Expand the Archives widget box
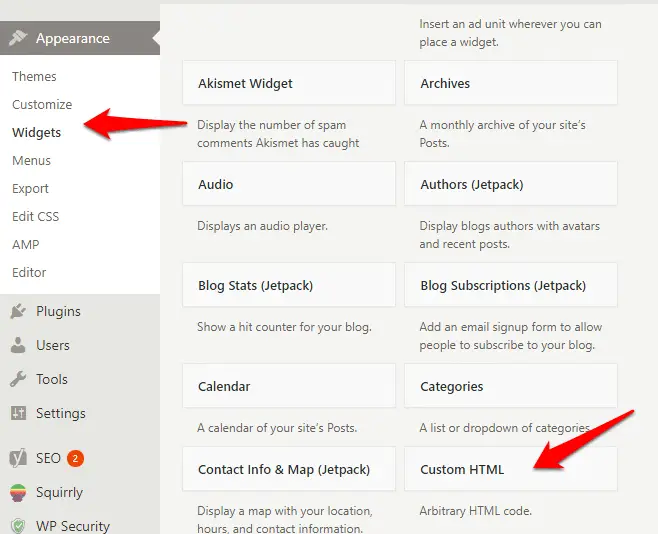This screenshot has height=534, width=658. coord(511,83)
